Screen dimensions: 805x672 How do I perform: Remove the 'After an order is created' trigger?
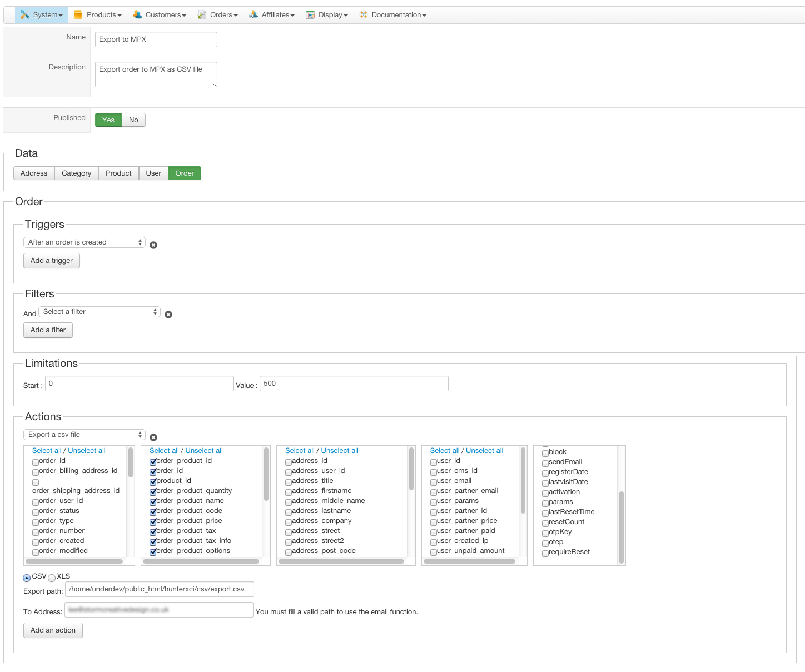pyautogui.click(x=153, y=245)
